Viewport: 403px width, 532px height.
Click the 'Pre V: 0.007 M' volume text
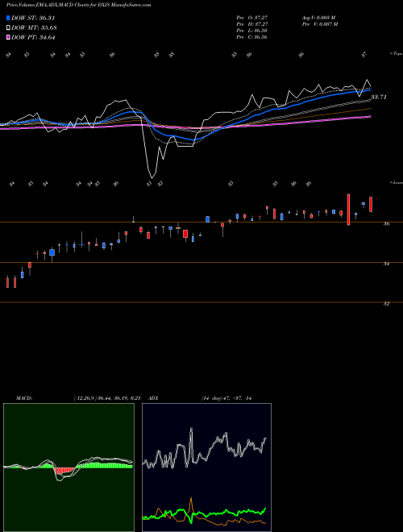(x=320, y=23)
